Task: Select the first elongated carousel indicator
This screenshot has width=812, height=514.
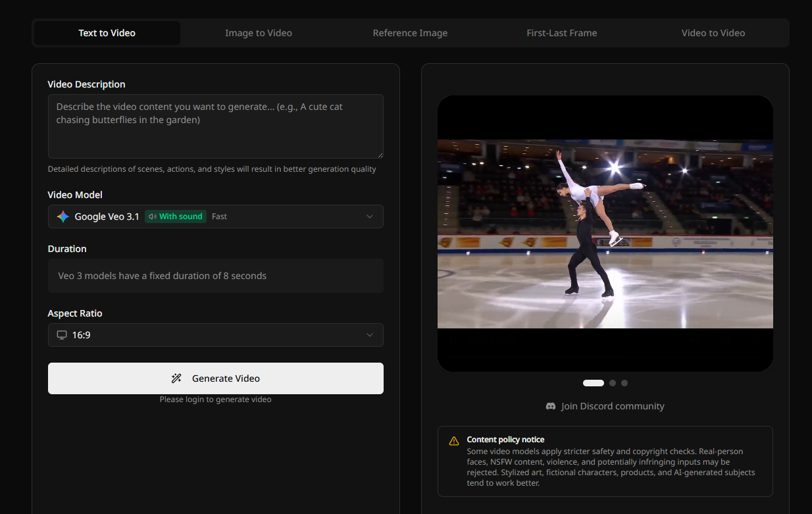Action: 594,383
